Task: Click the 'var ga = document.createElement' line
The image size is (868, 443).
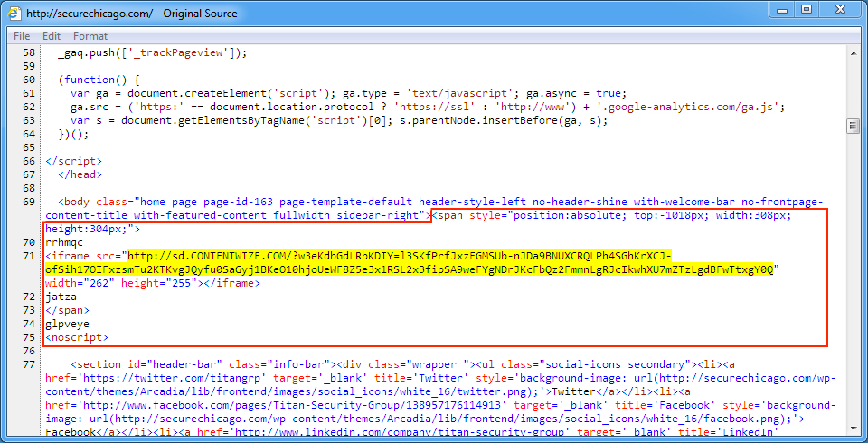Action: click(346, 94)
